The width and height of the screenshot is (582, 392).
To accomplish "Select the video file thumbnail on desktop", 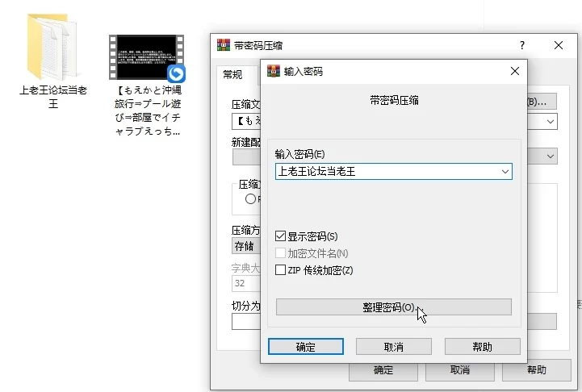I will pyautogui.click(x=144, y=56).
